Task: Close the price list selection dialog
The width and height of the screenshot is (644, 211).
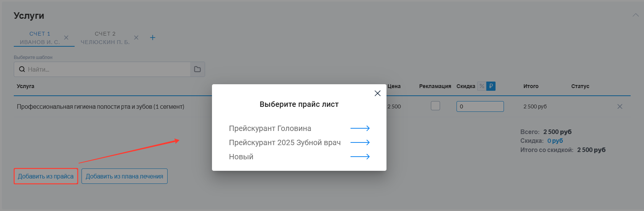Action: (377, 93)
